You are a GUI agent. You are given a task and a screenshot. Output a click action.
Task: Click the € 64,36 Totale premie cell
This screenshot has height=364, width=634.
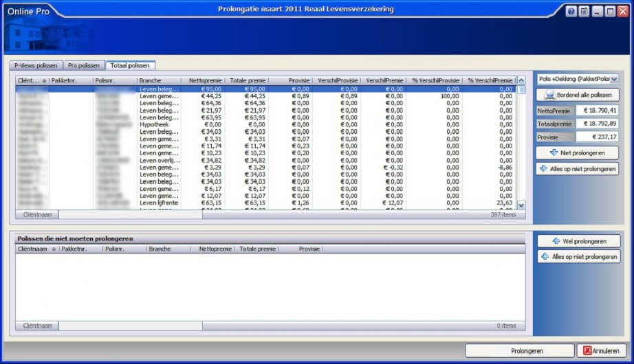pyautogui.click(x=247, y=103)
